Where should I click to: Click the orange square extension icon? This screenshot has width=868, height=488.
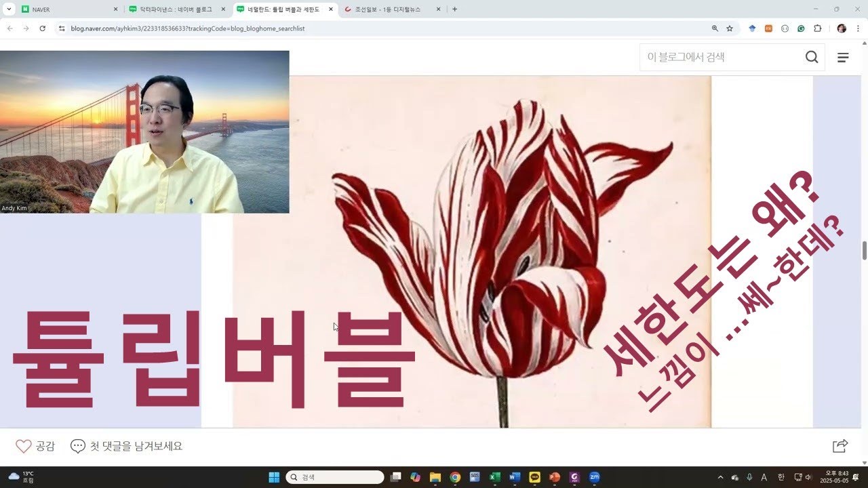pyautogui.click(x=768, y=28)
